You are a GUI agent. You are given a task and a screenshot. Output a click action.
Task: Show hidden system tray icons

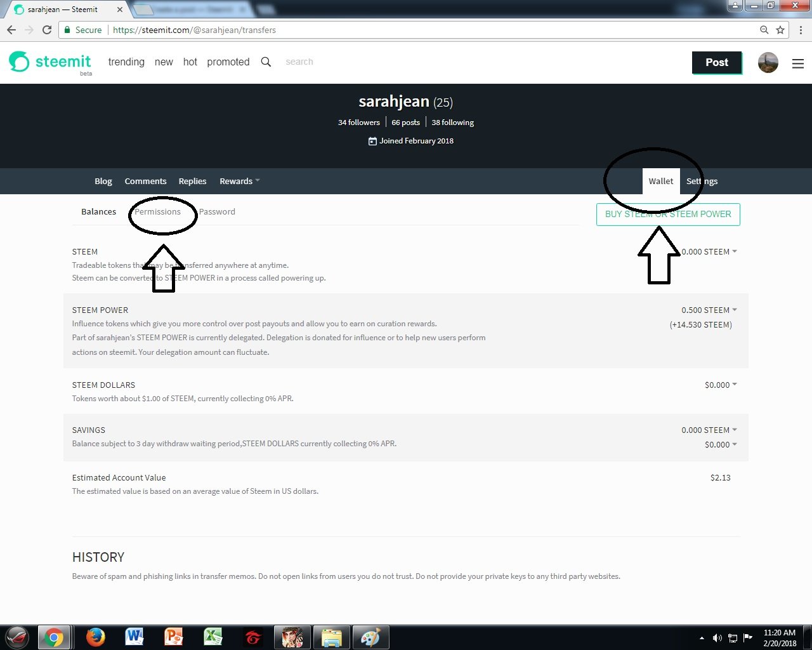point(702,638)
